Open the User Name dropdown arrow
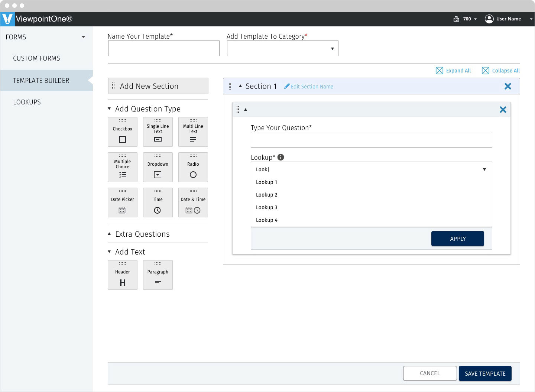535x392 pixels. [531, 19]
